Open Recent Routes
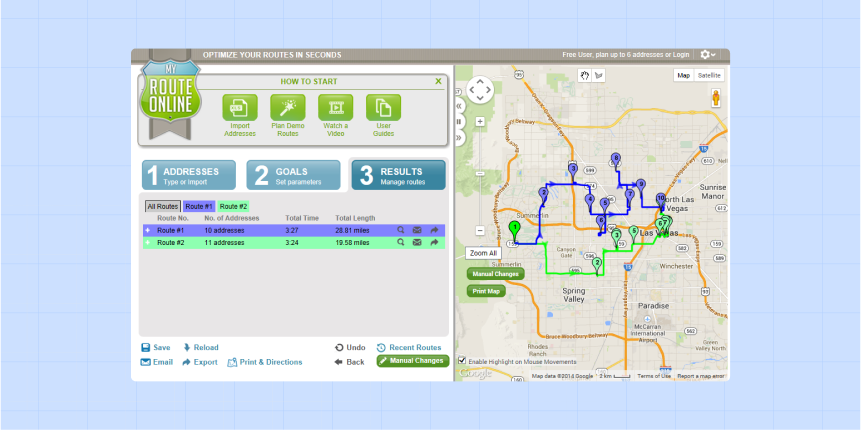Screen dimensions: 861x430 click(409, 348)
